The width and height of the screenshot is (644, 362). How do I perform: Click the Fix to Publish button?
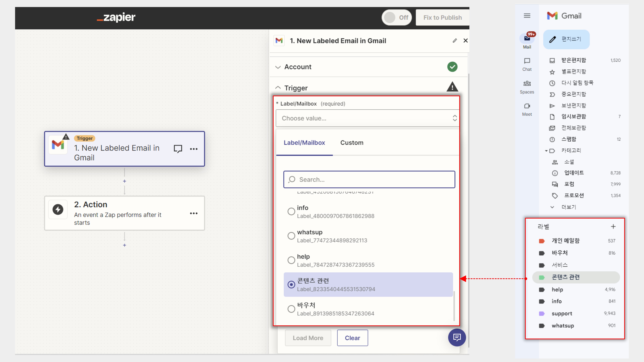pyautogui.click(x=442, y=18)
